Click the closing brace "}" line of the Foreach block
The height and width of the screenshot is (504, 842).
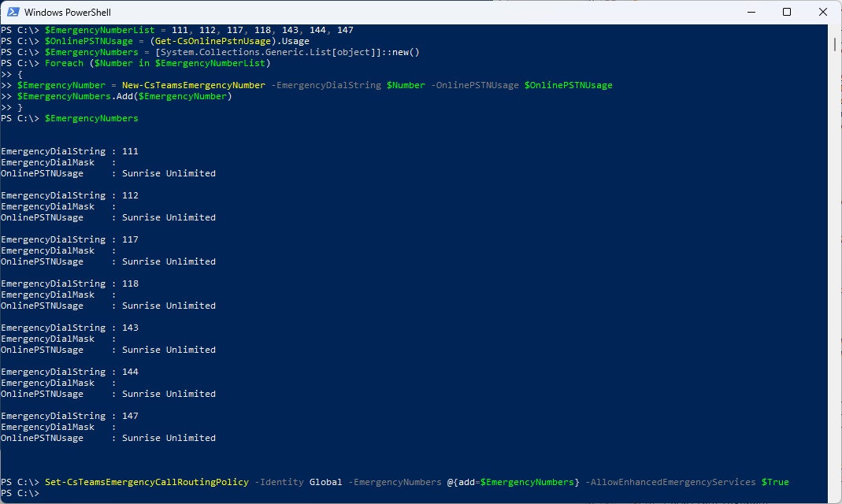pyautogui.click(x=20, y=107)
